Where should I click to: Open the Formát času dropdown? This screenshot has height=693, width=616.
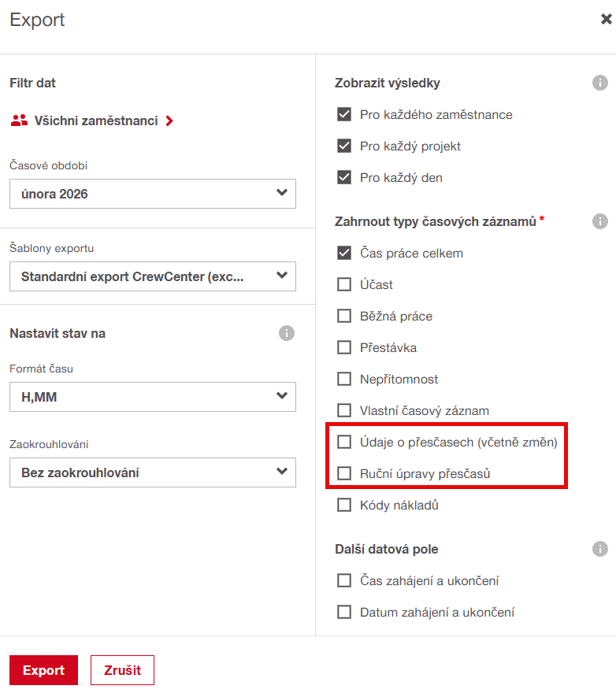pos(153,397)
